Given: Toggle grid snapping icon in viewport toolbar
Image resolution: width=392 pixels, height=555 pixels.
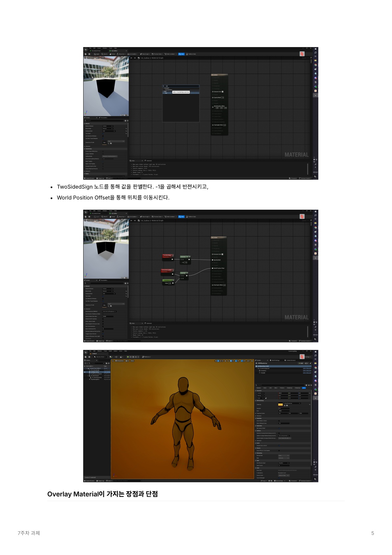Looking at the screenshot, I should tap(231, 361).
